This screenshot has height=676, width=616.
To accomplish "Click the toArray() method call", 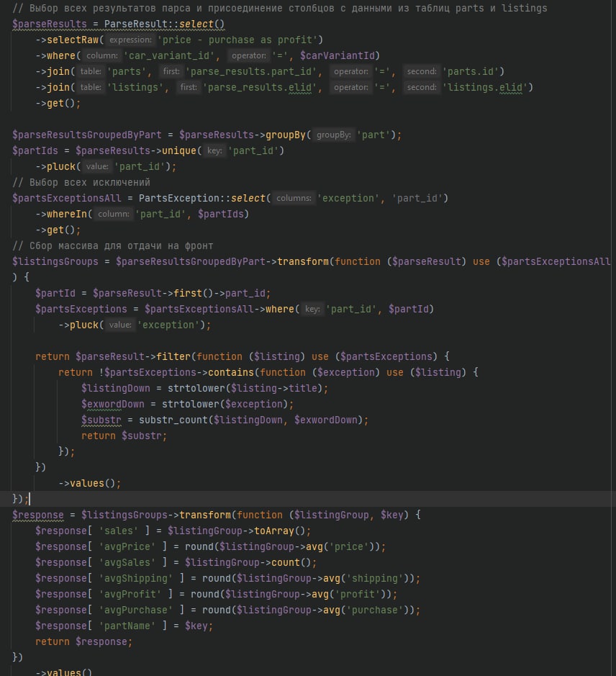I will (279, 531).
